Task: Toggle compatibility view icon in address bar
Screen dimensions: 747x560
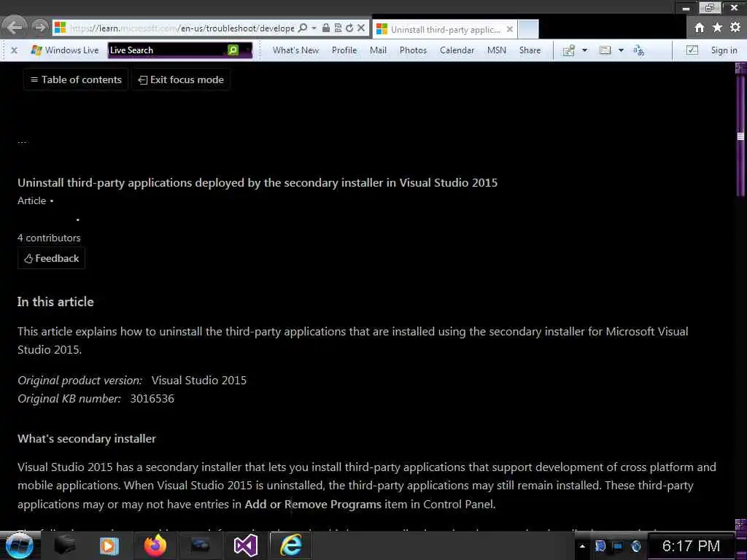Action: [338, 28]
